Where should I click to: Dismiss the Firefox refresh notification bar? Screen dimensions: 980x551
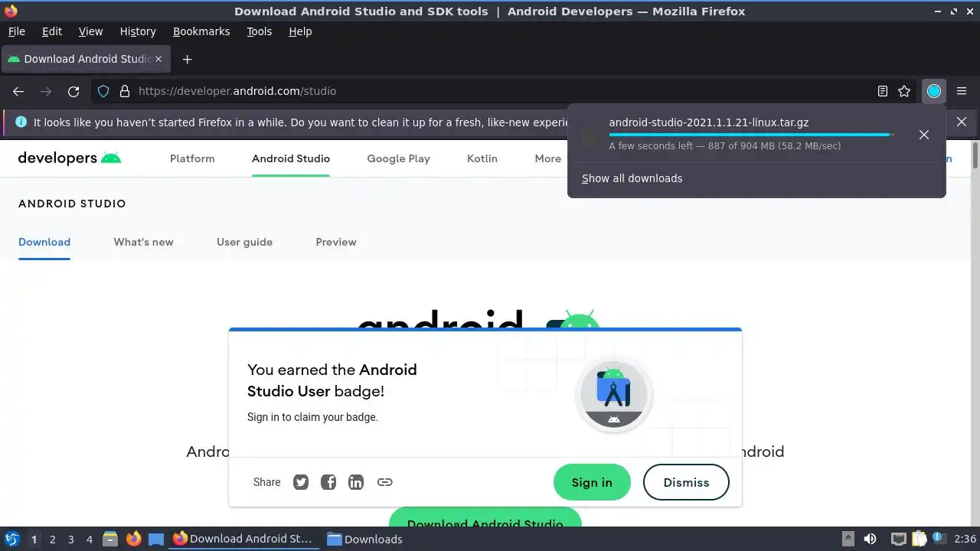962,122
